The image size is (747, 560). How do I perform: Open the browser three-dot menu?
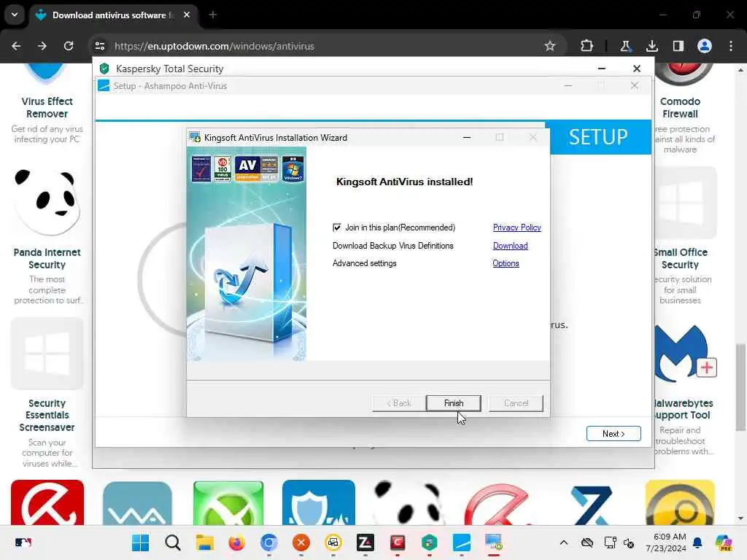pos(731,46)
